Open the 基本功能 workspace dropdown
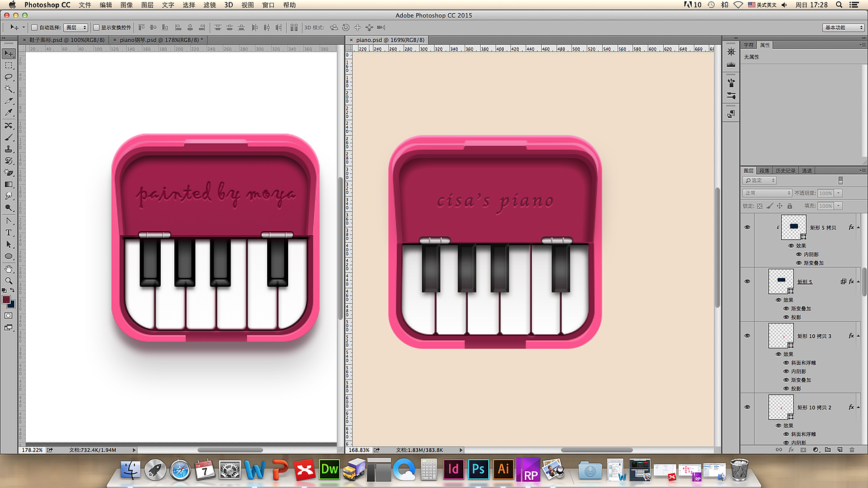The height and width of the screenshot is (488, 868). (844, 28)
